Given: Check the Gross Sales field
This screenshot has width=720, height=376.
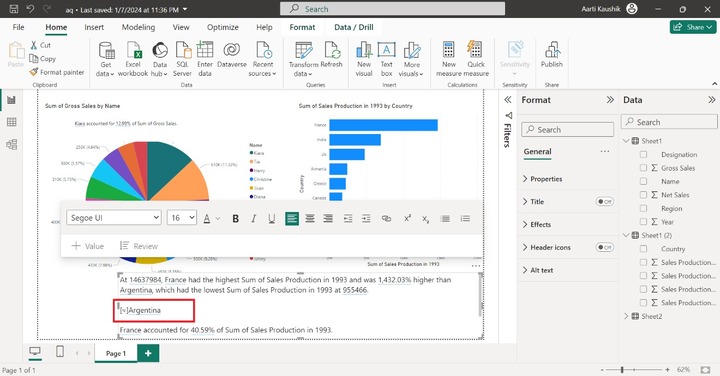Looking at the screenshot, I should (643, 168).
